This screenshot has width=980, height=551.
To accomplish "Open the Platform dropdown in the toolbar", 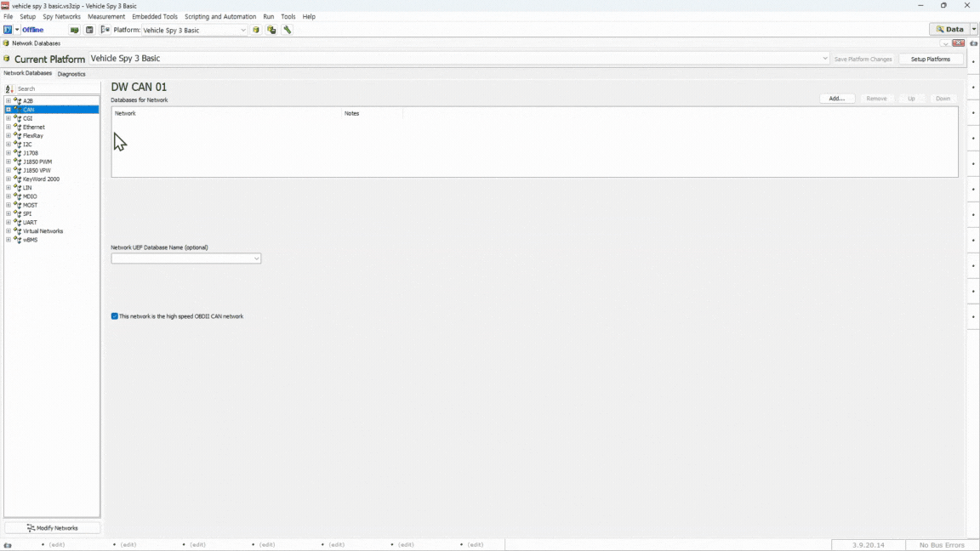I will click(243, 30).
